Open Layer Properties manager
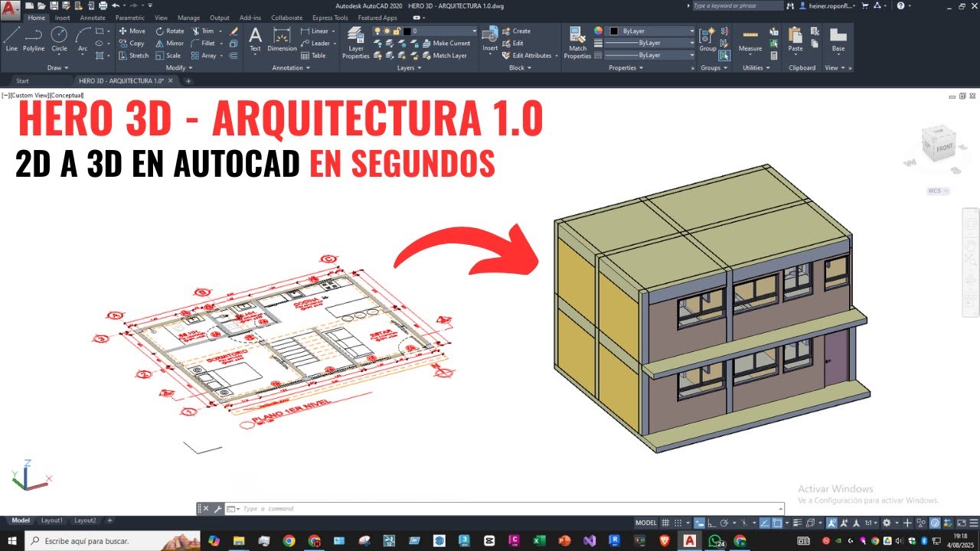 355,43
